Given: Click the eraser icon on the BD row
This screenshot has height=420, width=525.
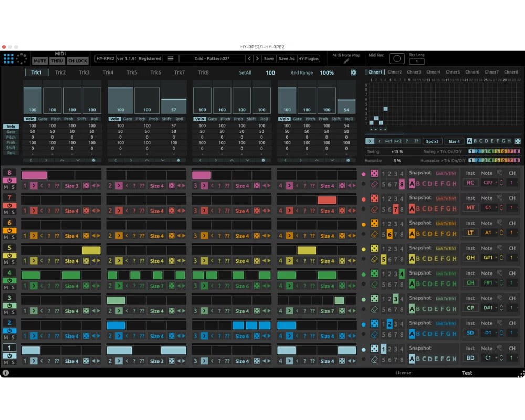Looking at the screenshot, I should pos(374,360).
